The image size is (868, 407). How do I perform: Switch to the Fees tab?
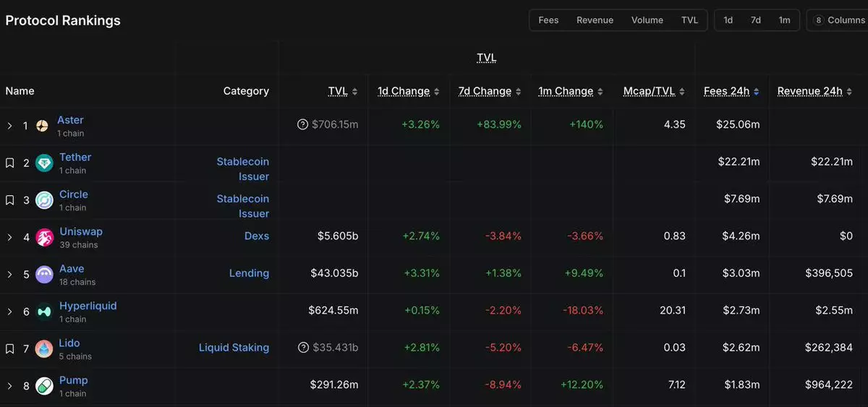click(548, 20)
